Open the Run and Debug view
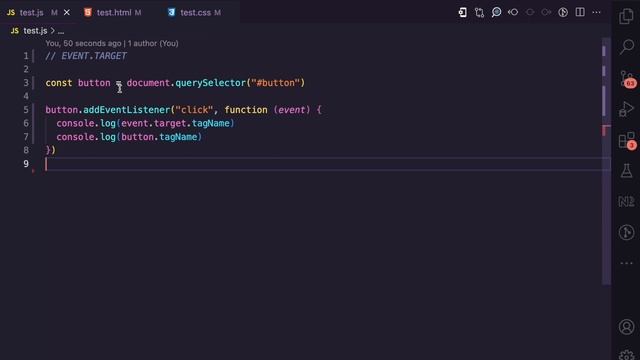Screen dimensions: 640x360 tap(626, 109)
